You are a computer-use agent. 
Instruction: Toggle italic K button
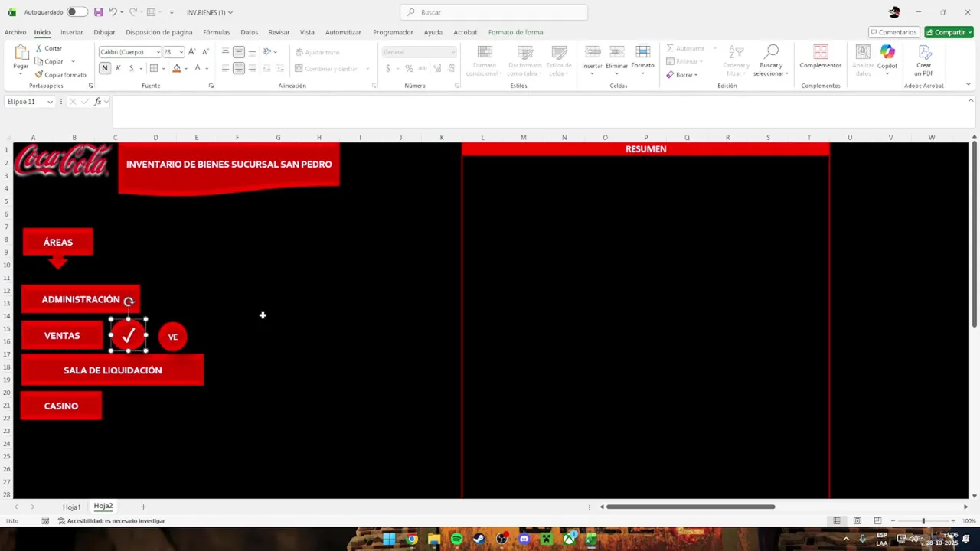click(118, 68)
